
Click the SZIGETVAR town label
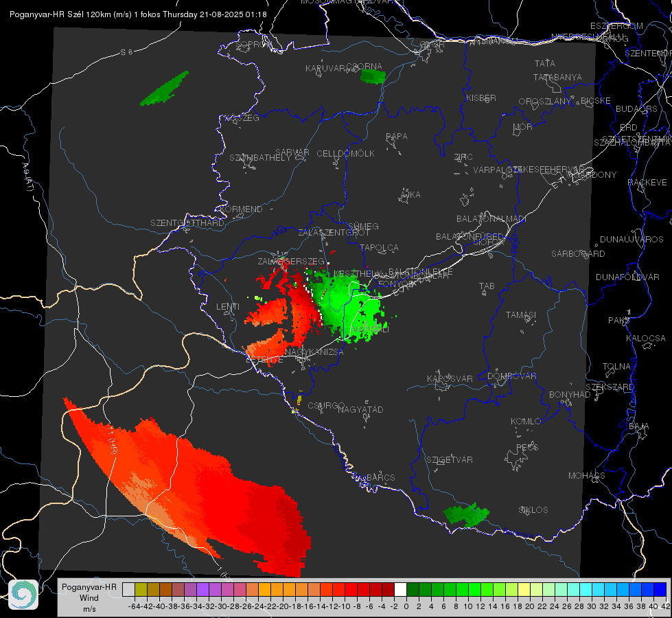[x=449, y=460]
